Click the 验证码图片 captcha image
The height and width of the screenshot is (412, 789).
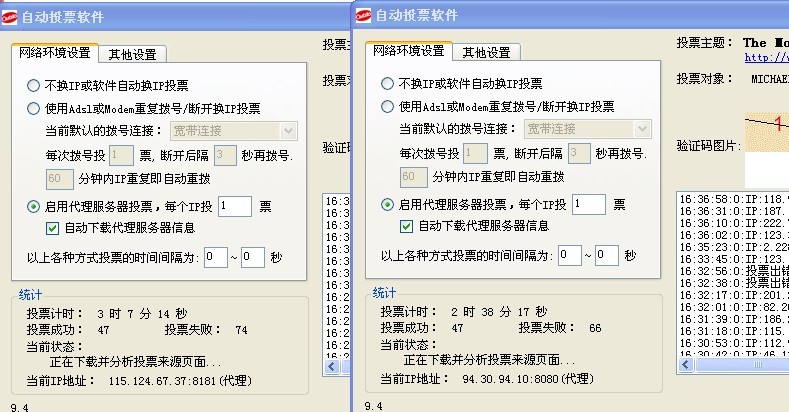pos(766,132)
